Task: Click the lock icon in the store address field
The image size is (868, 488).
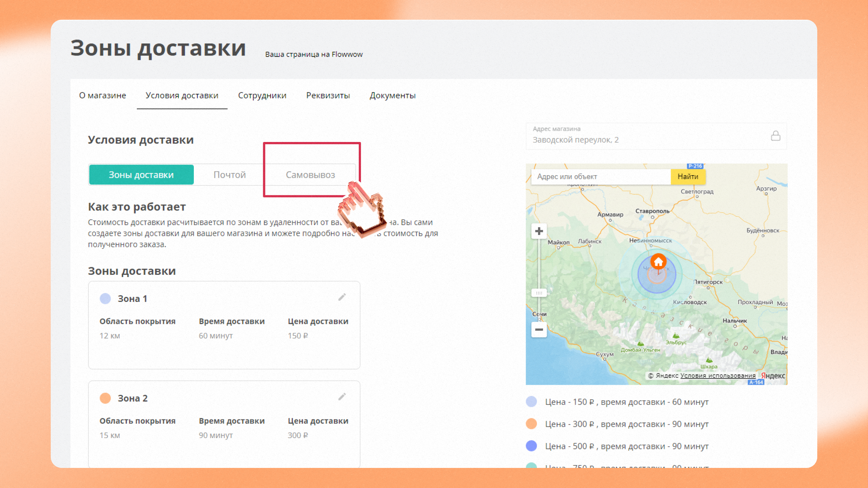Action: tap(775, 136)
